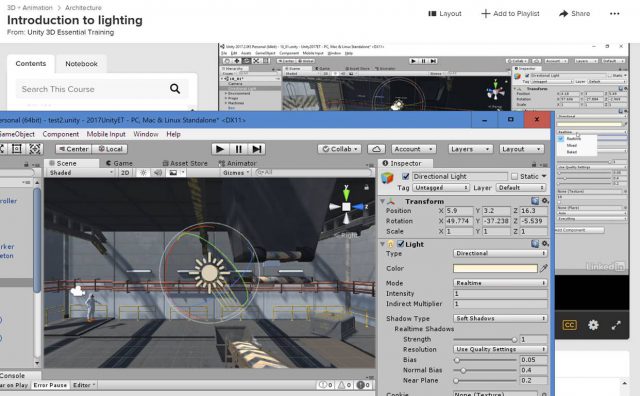
Task: Open the Mode Realtime dropdown
Action: point(500,283)
